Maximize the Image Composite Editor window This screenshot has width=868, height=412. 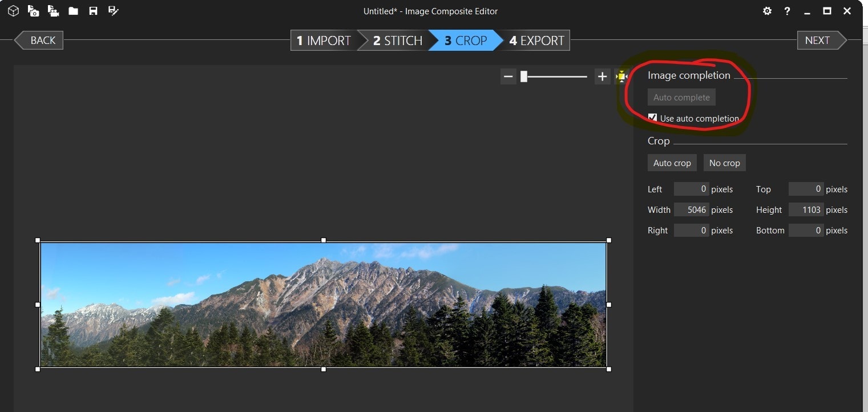[x=827, y=11]
